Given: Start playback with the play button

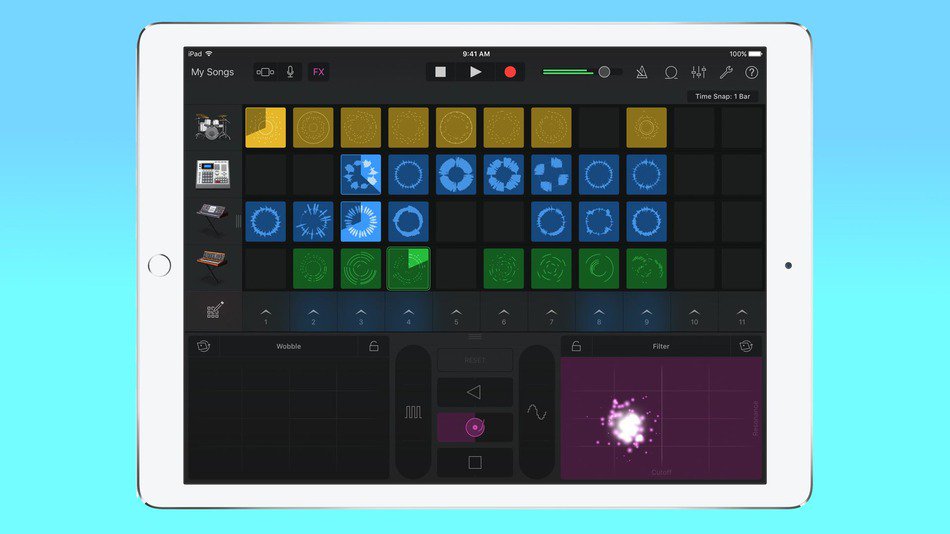Looking at the screenshot, I should 476,72.
